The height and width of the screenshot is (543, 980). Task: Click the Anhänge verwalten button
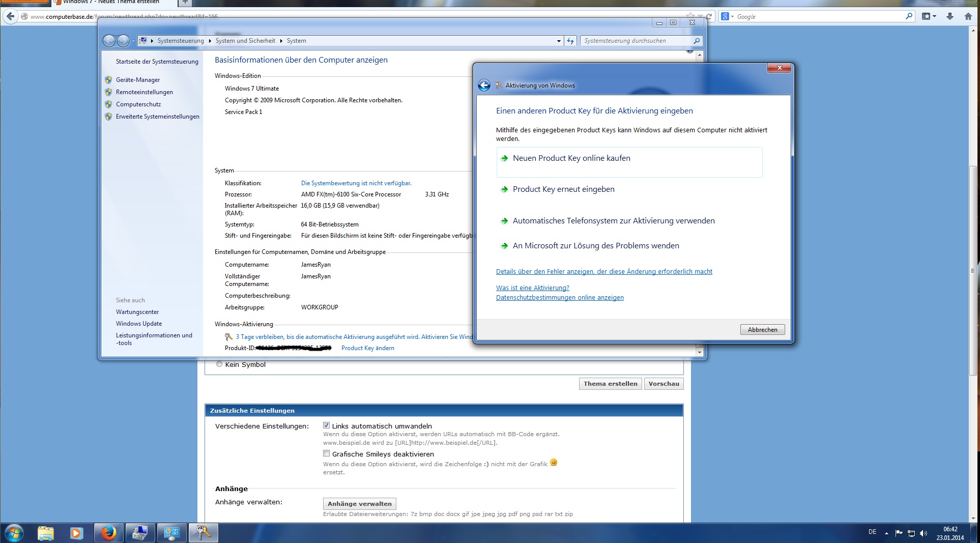(360, 504)
